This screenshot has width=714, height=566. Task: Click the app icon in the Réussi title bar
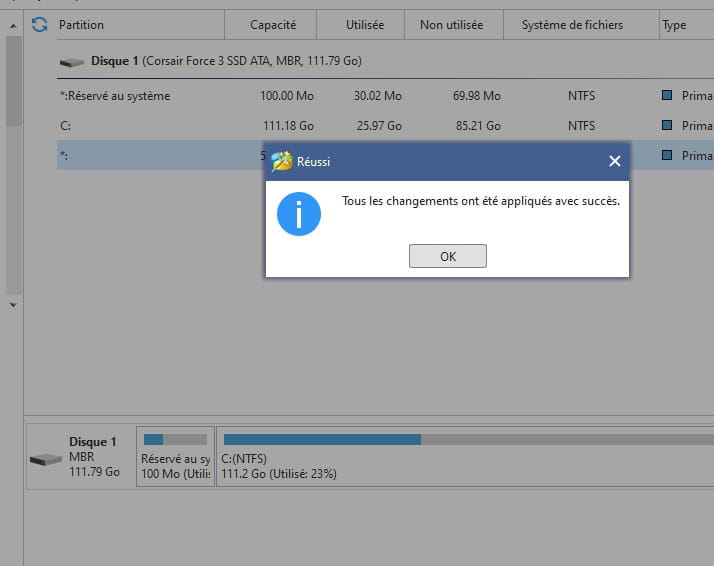281,161
